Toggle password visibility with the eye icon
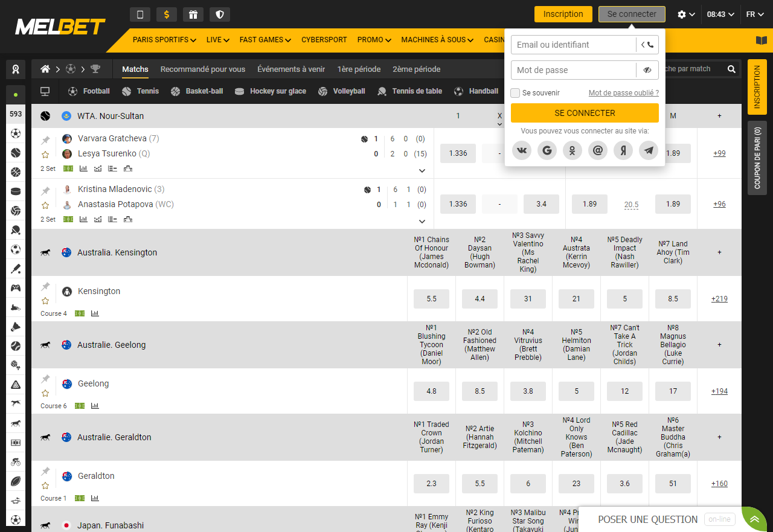This screenshot has height=532, width=773. coord(647,70)
